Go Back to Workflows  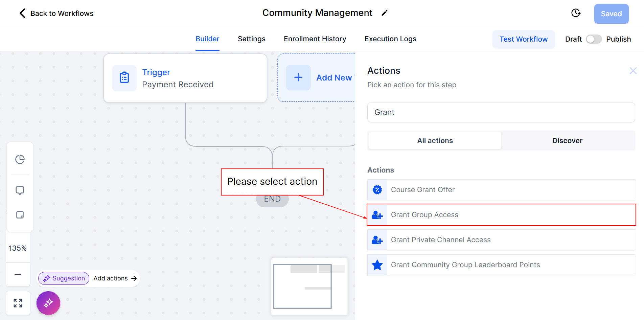click(x=56, y=13)
